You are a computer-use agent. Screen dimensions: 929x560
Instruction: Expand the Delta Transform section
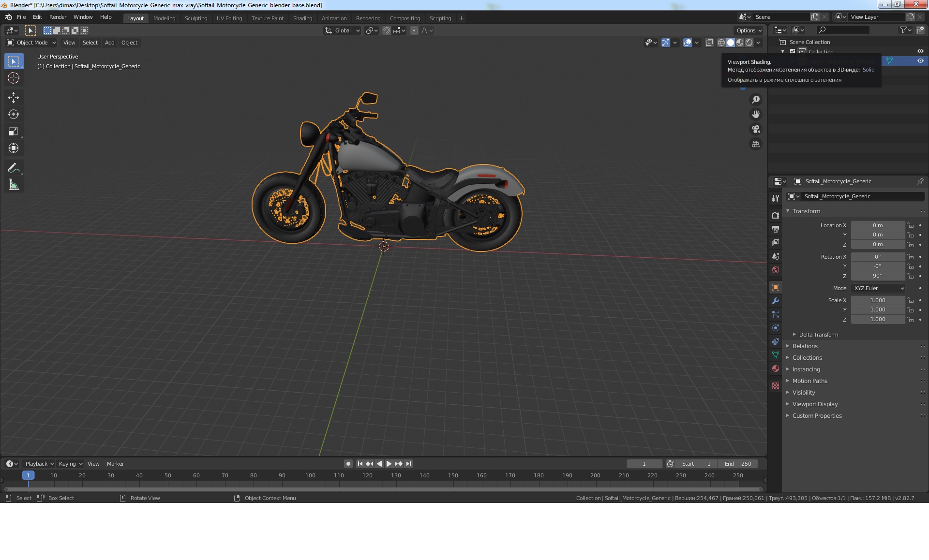pyautogui.click(x=818, y=335)
